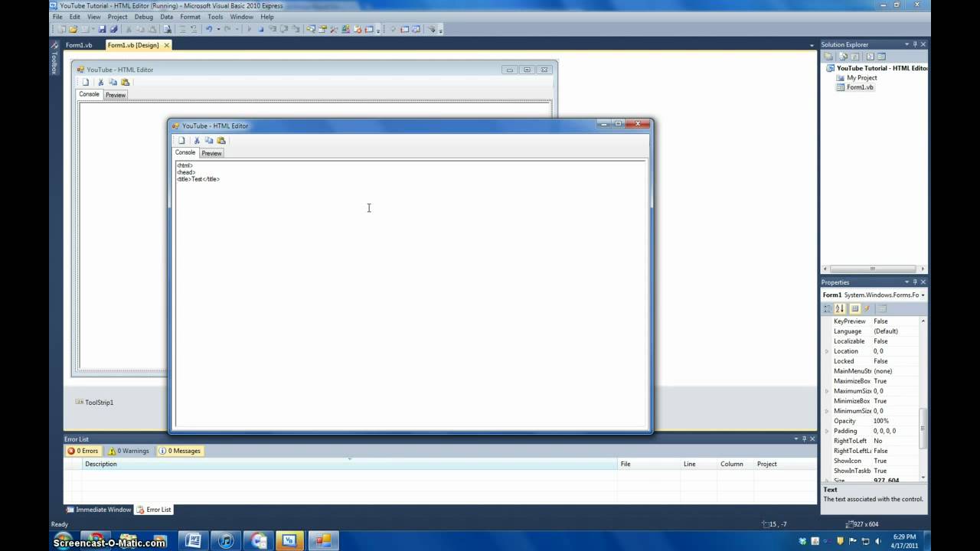Select Preview tab in designer form
980x551 pixels.
116,95
